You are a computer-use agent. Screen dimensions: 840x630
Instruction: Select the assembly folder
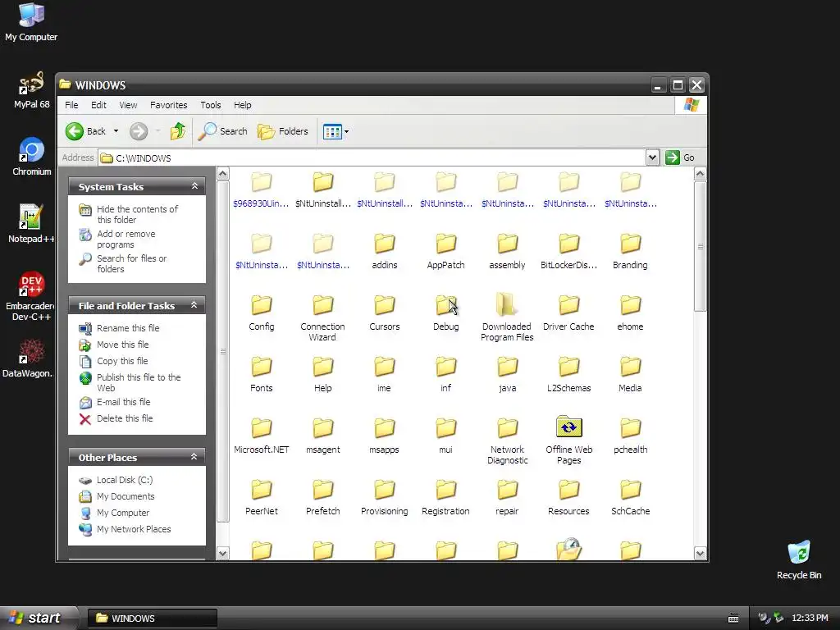507,251
